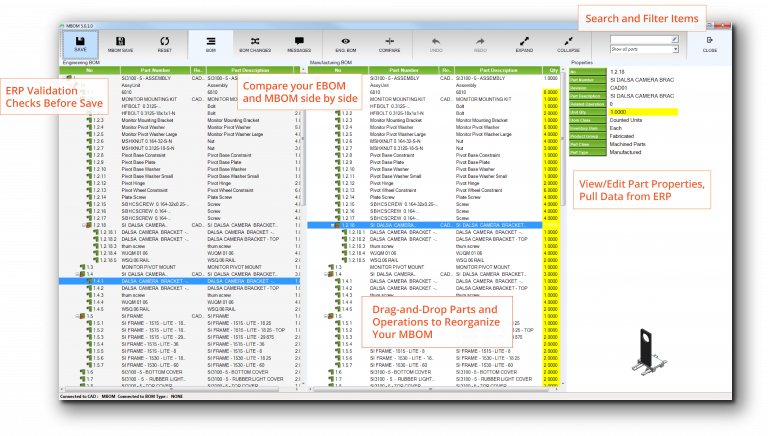This screenshot has height=436, width=768.
Task: Select row 1.2.14 Plate Screw in Manufacturing BOM
Action: tap(433, 197)
